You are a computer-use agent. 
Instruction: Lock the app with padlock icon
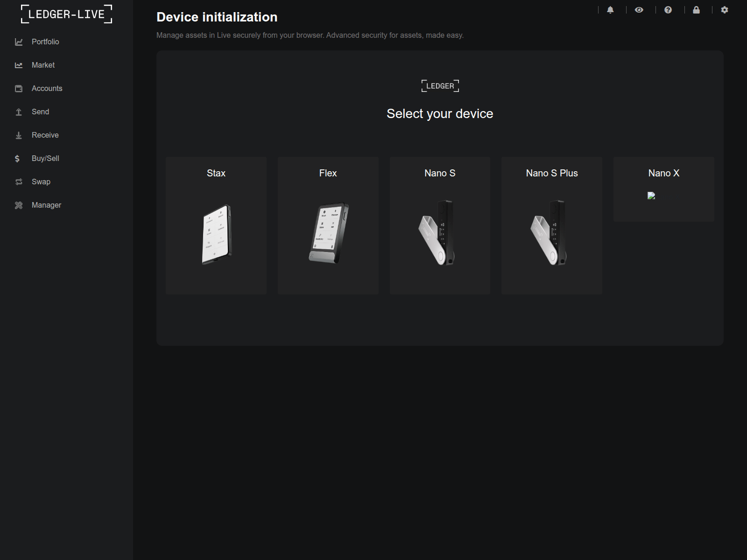coord(696,10)
